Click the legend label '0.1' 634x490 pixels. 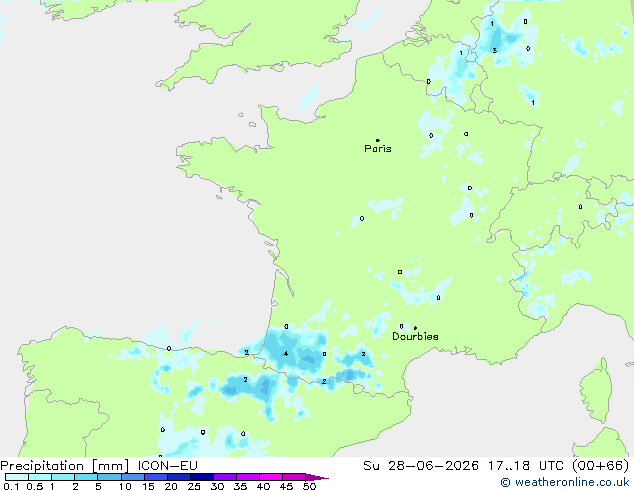click(11, 486)
